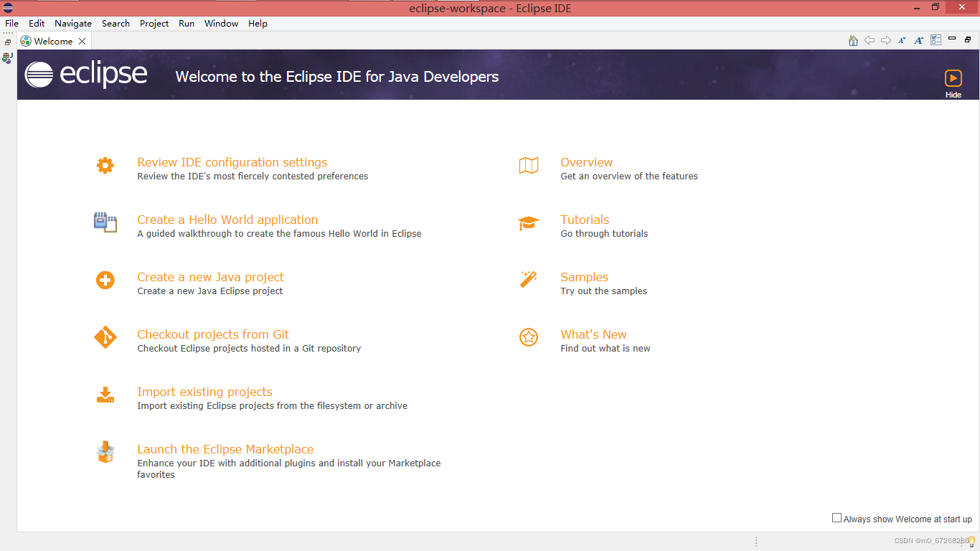Click the plus icon for new Java project
This screenshot has height=551, width=980.
pyautogui.click(x=105, y=281)
